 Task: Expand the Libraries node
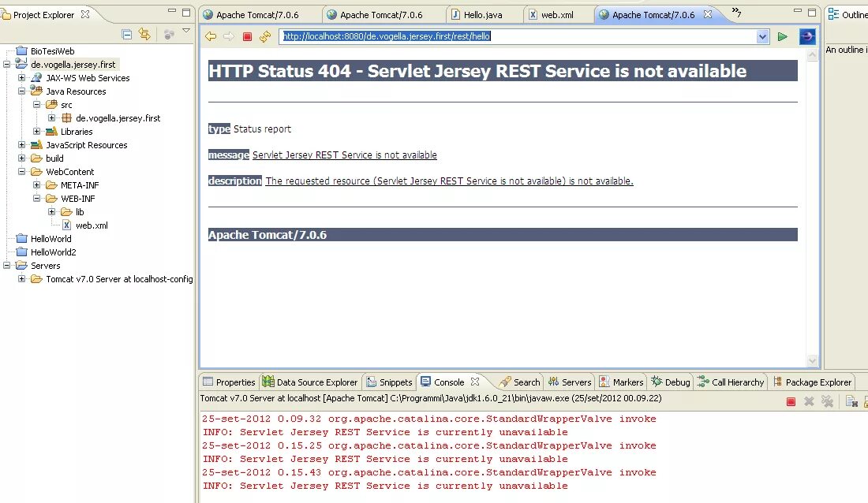36,131
